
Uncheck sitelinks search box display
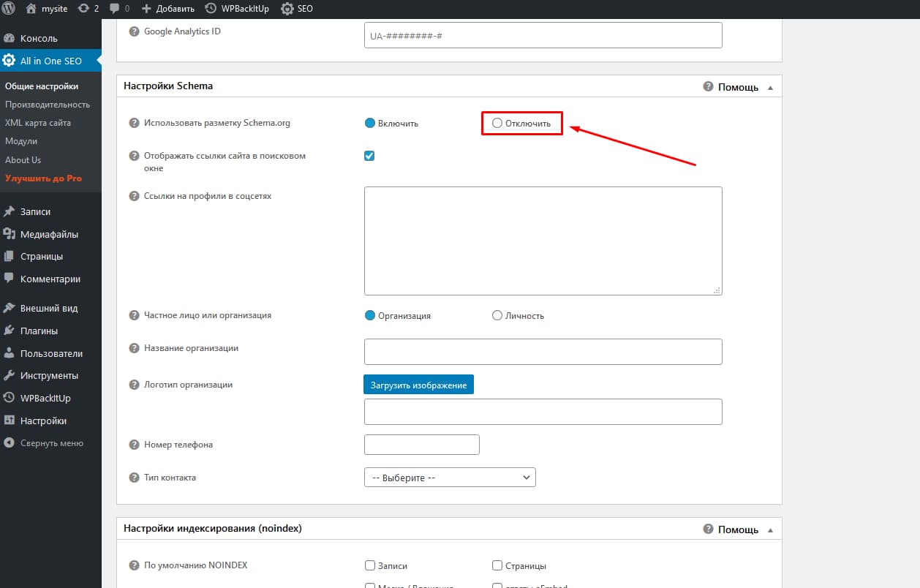click(369, 155)
